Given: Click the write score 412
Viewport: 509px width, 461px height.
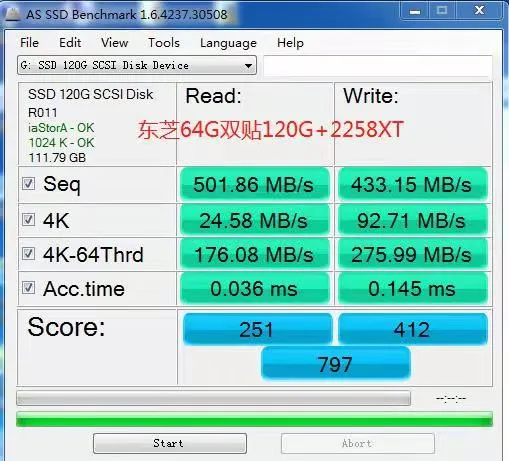Looking at the screenshot, I should click(x=413, y=329).
